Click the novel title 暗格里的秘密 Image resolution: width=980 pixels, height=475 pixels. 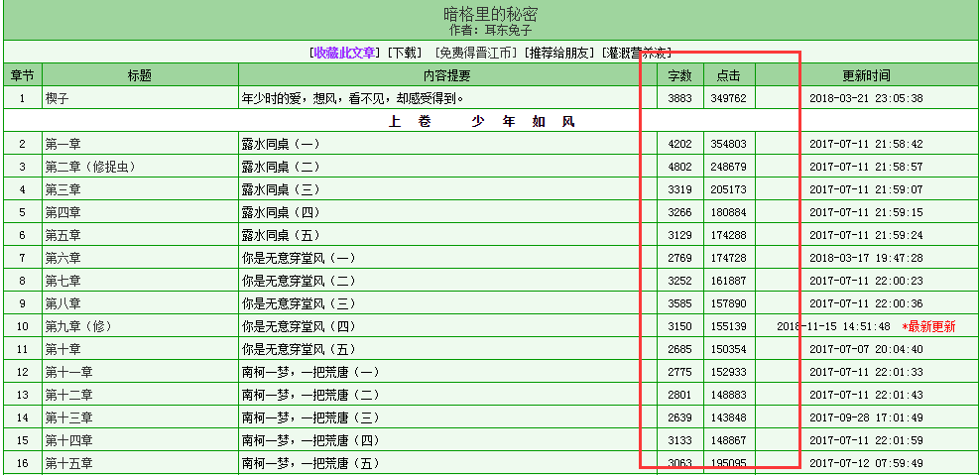pos(490,13)
